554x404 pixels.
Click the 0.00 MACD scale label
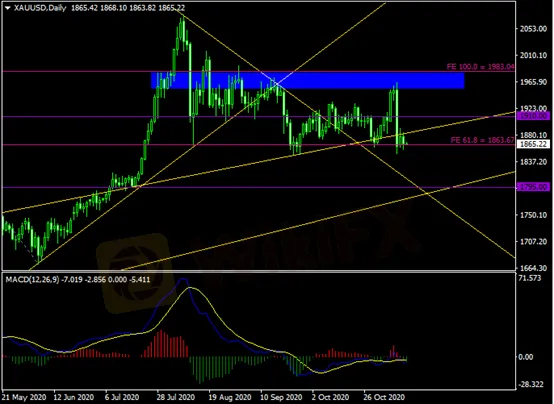(x=526, y=357)
